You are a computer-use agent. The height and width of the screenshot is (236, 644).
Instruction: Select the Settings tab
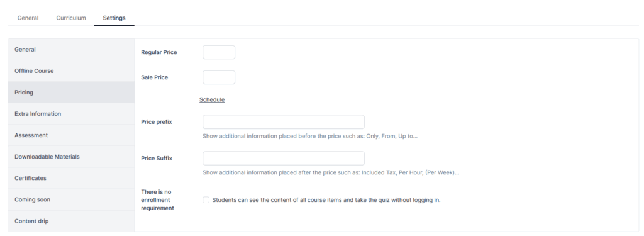click(x=114, y=18)
